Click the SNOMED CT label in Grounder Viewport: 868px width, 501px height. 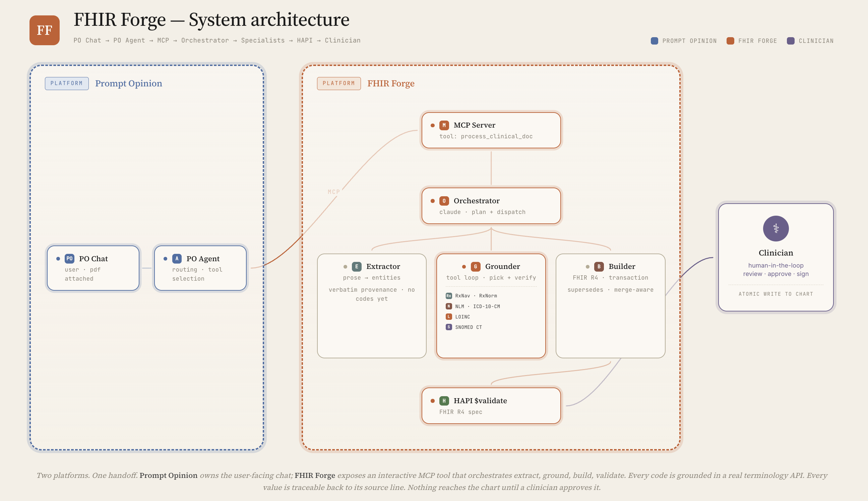469,327
